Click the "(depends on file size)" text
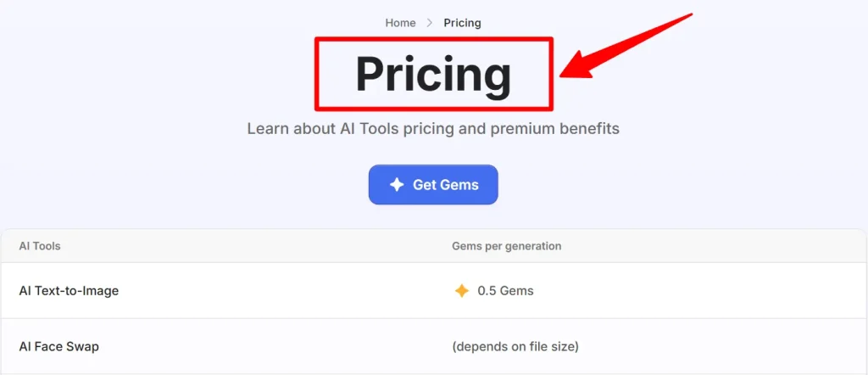868x375 pixels. (515, 346)
